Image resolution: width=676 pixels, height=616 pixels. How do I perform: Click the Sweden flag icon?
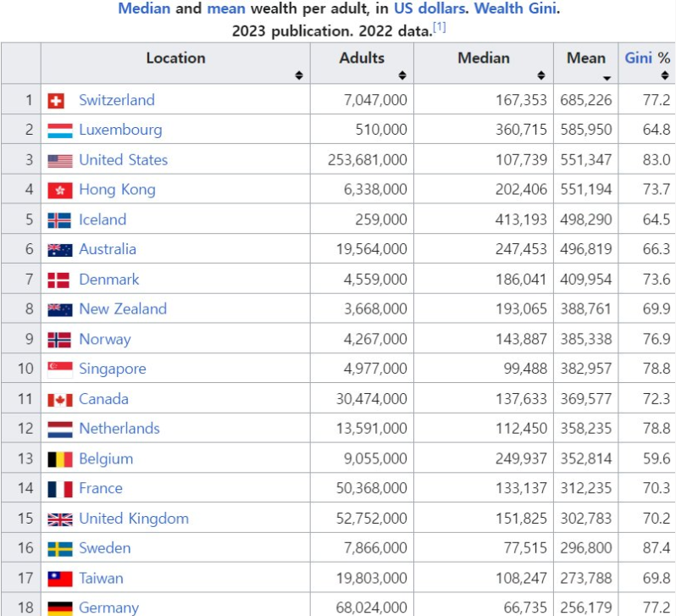coord(59,549)
